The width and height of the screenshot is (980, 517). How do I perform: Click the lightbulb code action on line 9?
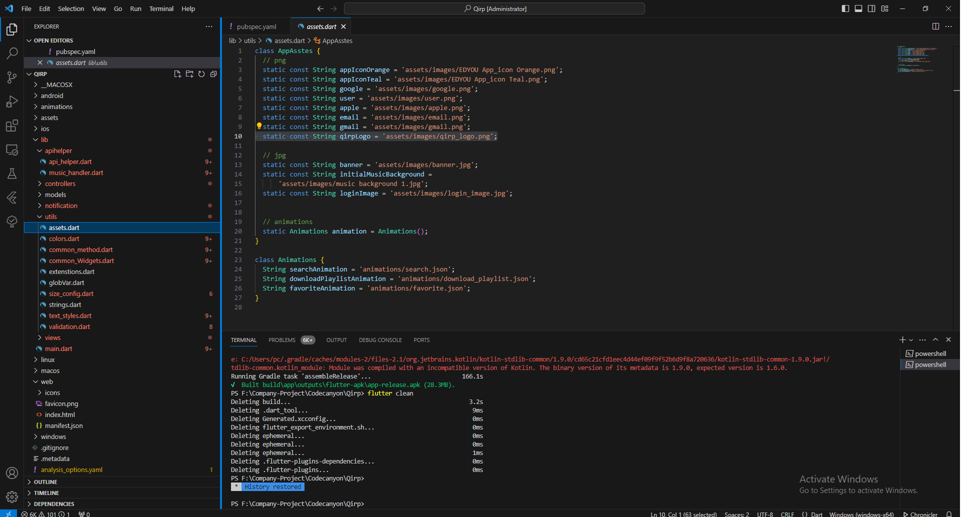point(259,126)
